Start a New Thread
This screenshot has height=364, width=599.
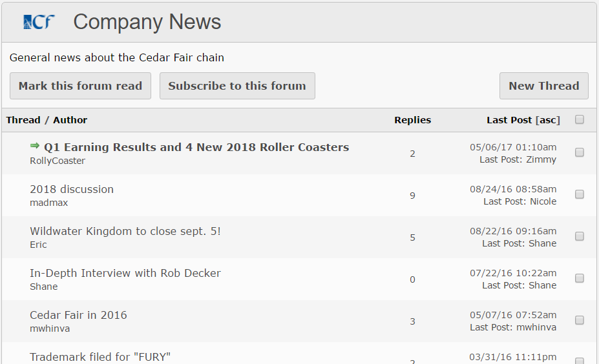pos(543,86)
